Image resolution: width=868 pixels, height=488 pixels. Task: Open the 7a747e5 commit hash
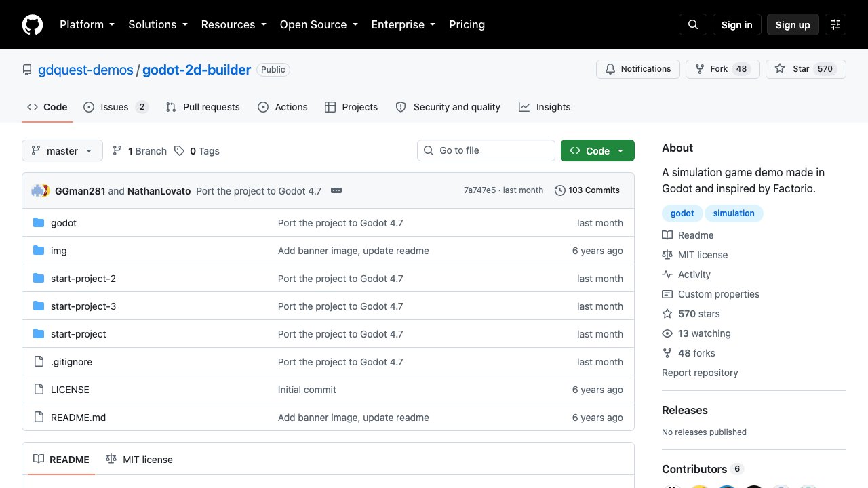479,190
